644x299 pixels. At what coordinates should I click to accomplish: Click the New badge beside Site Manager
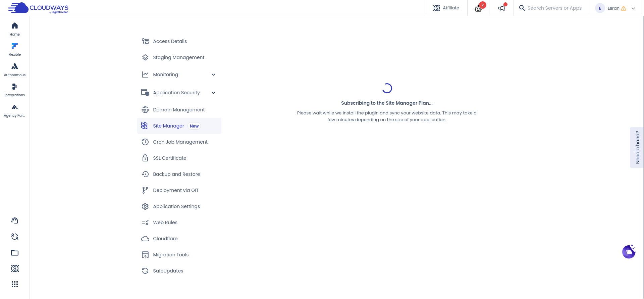[x=194, y=126]
